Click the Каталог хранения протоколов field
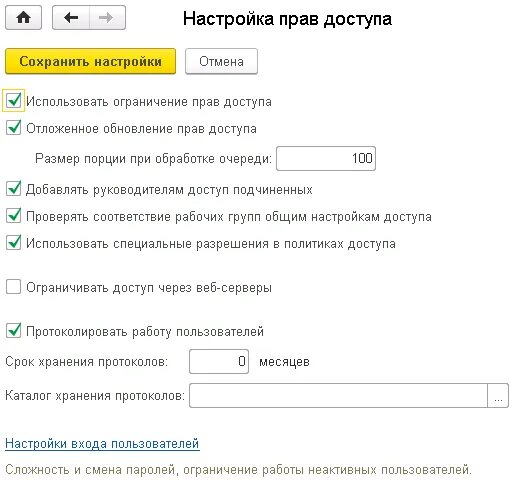This screenshot has width=517, height=482. point(338,395)
